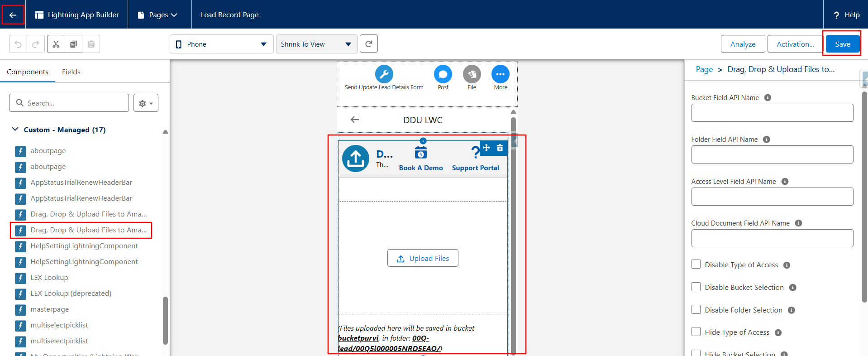Select the first aboutpage component
The width and height of the screenshot is (868, 356).
tap(48, 151)
